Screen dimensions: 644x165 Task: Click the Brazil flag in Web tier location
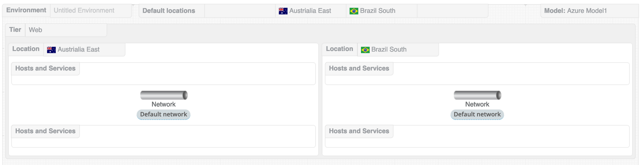click(365, 50)
